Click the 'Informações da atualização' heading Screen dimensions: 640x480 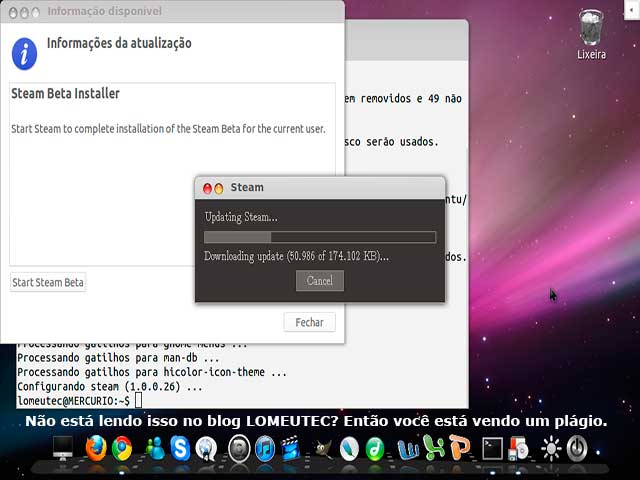click(x=119, y=43)
